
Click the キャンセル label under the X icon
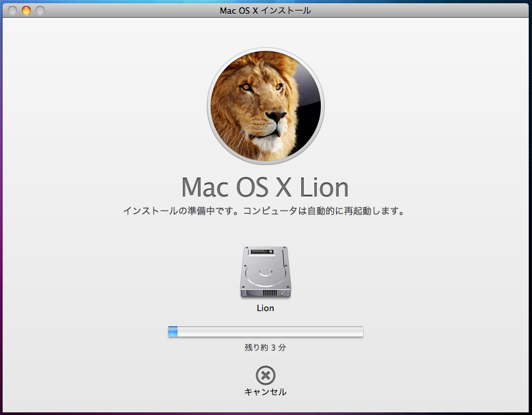[x=265, y=392]
